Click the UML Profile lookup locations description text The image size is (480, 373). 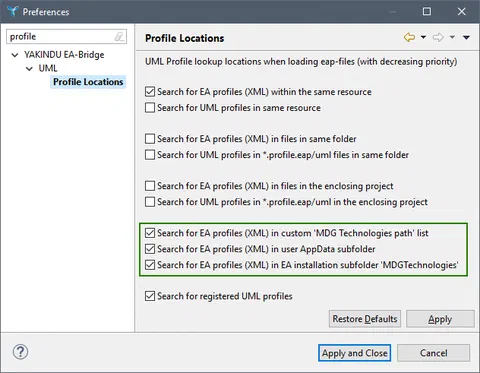[x=301, y=62]
